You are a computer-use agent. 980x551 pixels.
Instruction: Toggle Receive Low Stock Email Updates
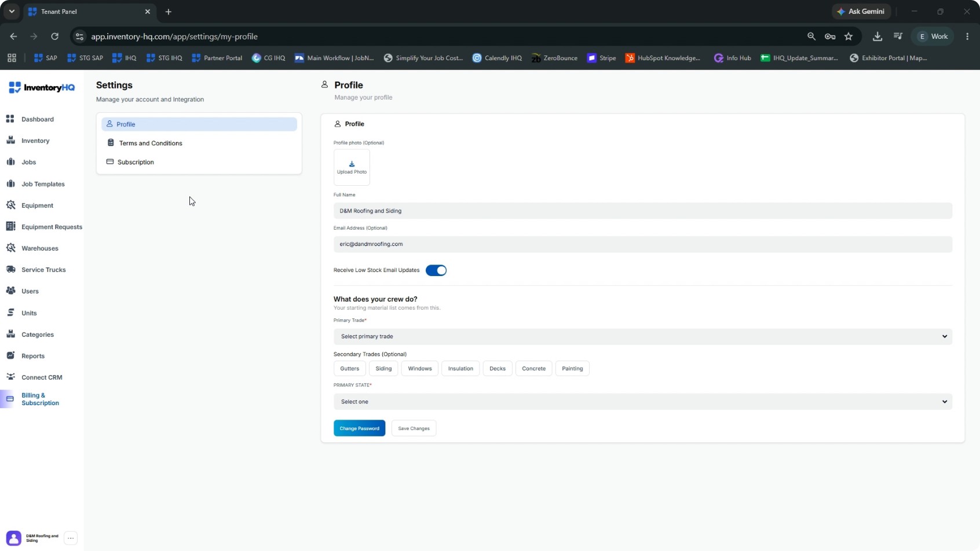tap(436, 270)
